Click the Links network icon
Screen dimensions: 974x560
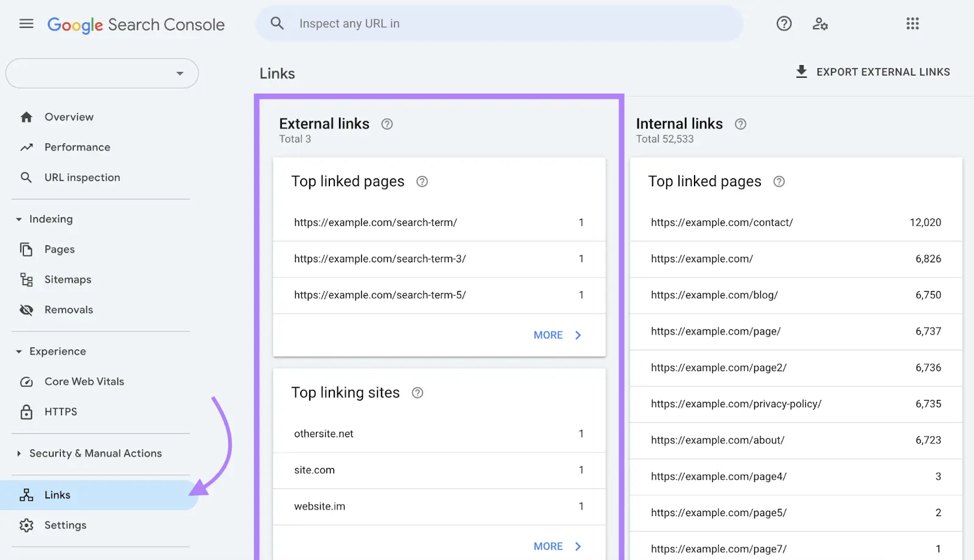(26, 495)
